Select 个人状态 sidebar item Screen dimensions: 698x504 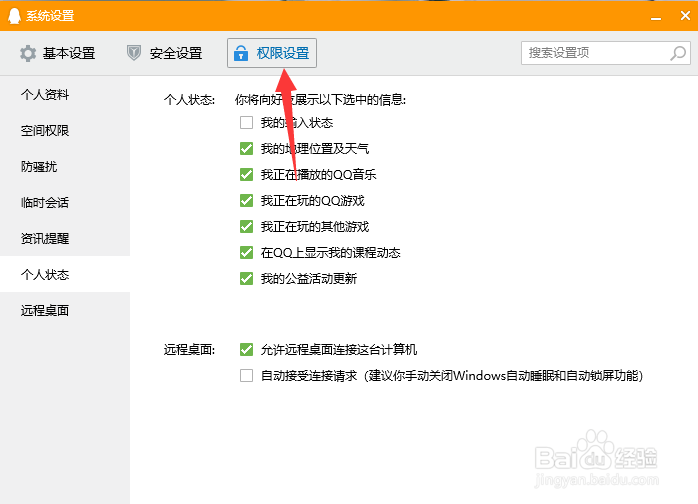point(65,274)
